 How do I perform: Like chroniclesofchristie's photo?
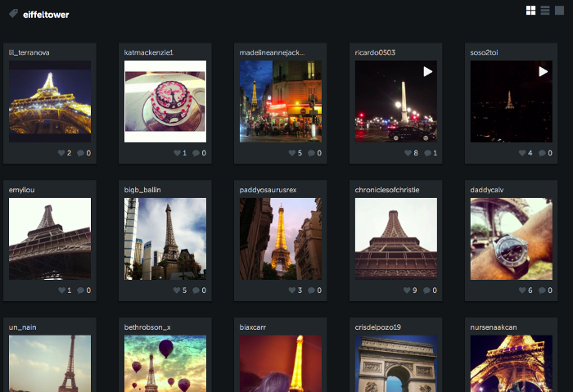point(407,291)
